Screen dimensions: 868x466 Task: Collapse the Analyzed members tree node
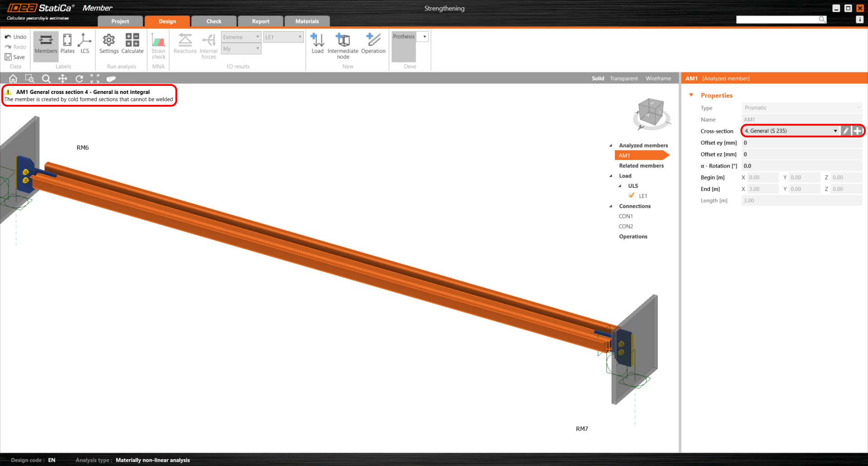[611, 146]
